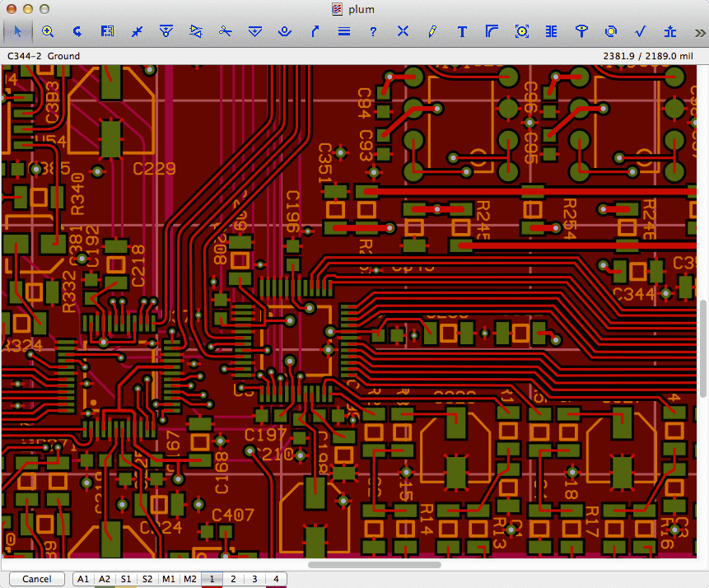Viewport: 709px width, 588px height.
Task: Click the R254 component label
Action: tap(569, 219)
